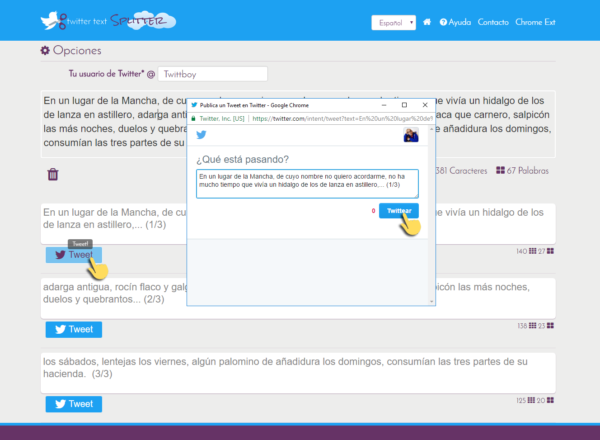
Task: Click the 125 characters icon for part 3
Action: click(532, 401)
